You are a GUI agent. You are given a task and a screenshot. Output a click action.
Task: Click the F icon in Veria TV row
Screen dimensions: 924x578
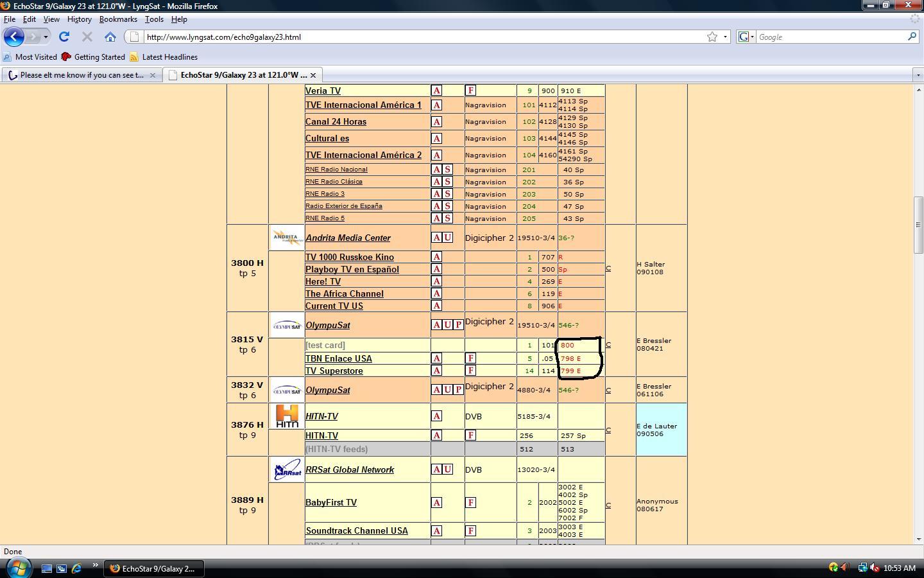pyautogui.click(x=471, y=91)
